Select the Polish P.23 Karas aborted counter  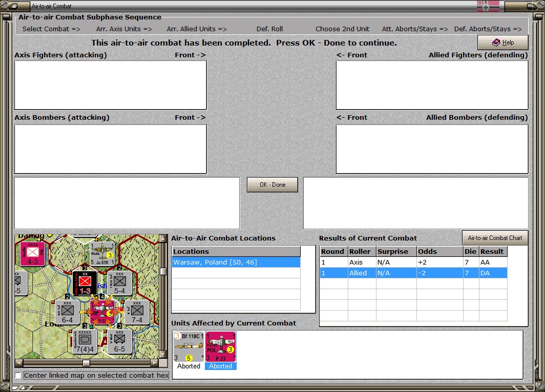(220, 346)
